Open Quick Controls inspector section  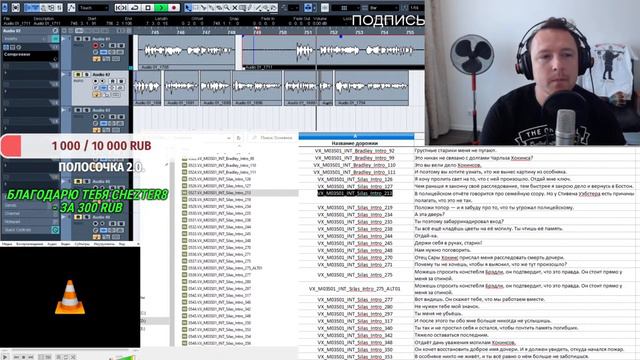click(x=31, y=230)
